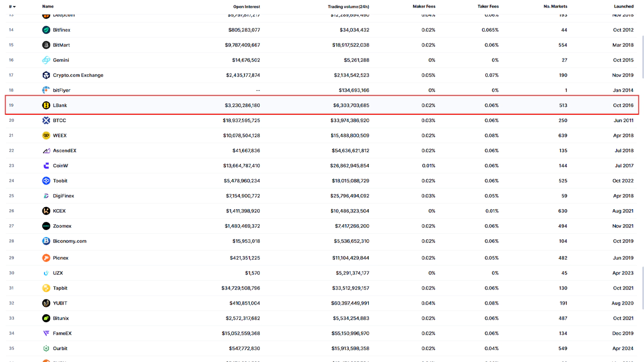Sort table by Open Interest header
The image size is (644, 362).
[x=246, y=6]
